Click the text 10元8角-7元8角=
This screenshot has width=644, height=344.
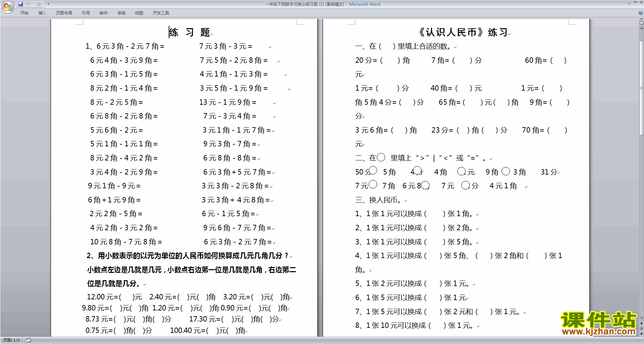coord(126,242)
